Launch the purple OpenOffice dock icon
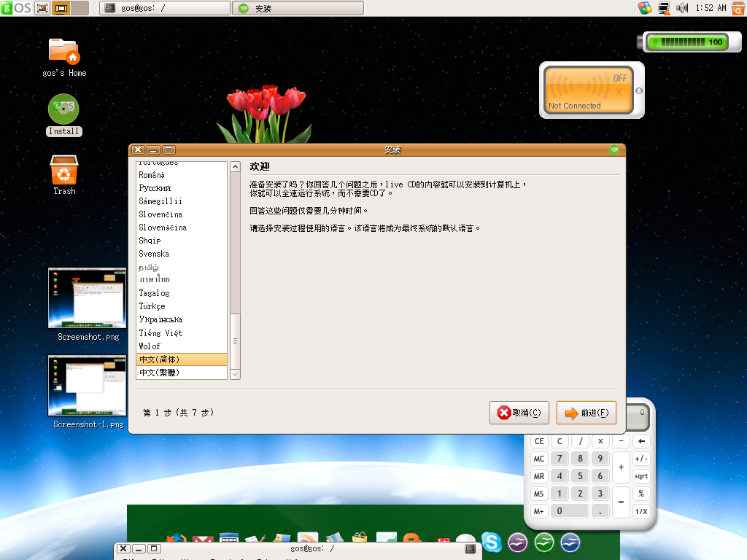Image resolution: width=747 pixels, height=560 pixels. click(518, 542)
